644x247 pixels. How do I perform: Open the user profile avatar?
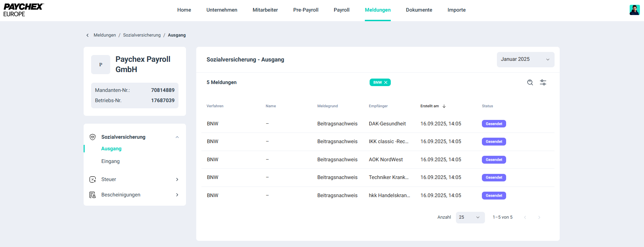coord(634,10)
